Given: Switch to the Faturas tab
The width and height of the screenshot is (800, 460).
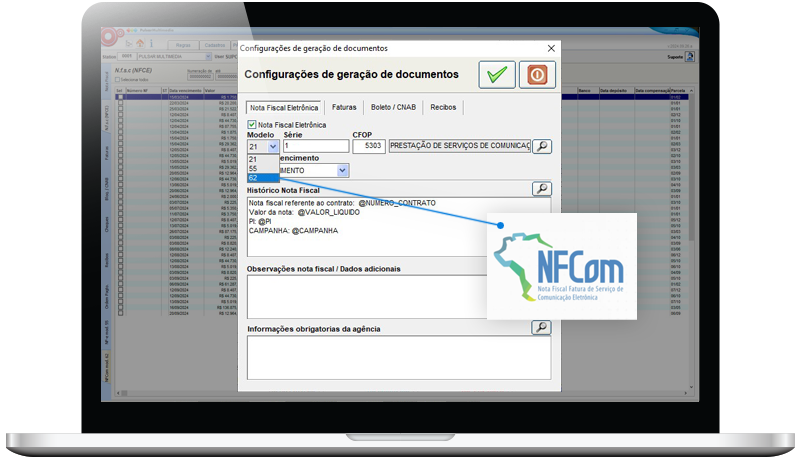Looking at the screenshot, I should [x=344, y=107].
